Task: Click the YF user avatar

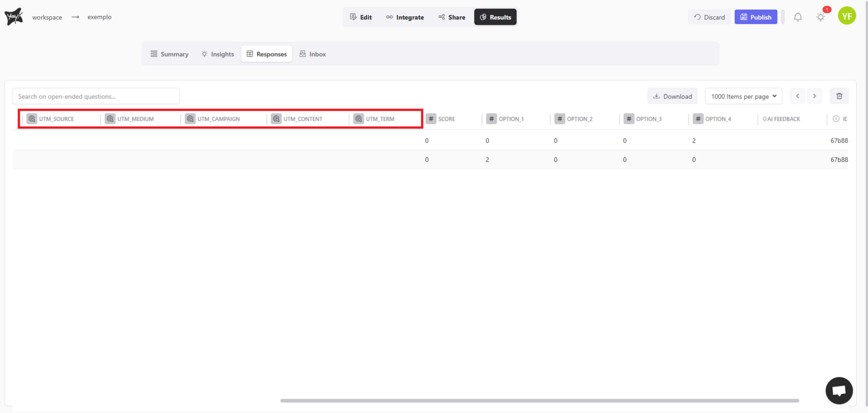Action: click(x=846, y=16)
